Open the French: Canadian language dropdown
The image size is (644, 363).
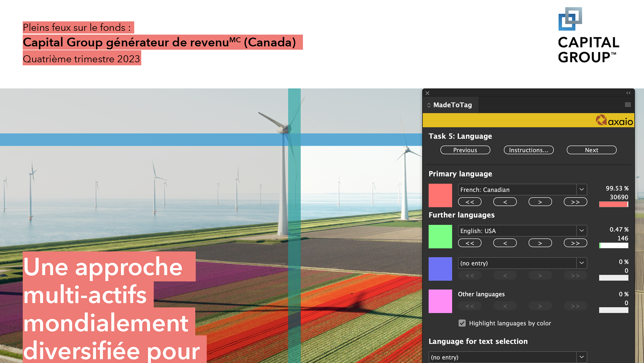[522, 190]
